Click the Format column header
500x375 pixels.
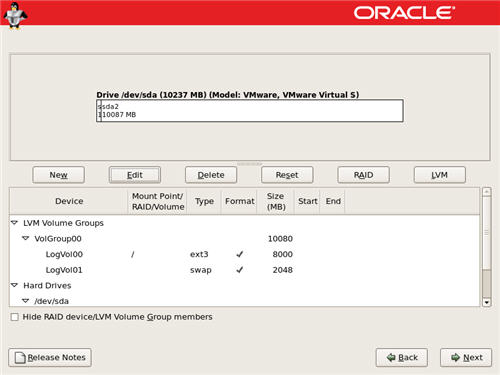[x=239, y=201]
